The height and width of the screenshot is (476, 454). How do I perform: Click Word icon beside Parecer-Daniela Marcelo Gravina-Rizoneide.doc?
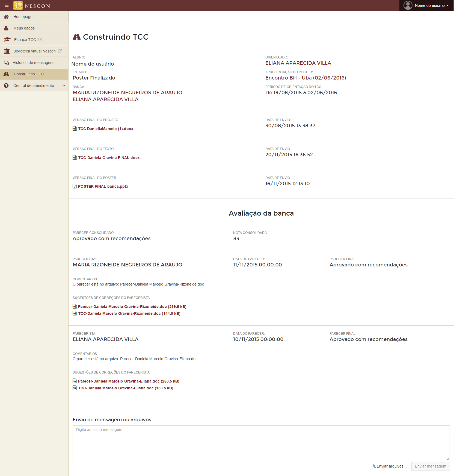coord(75,306)
